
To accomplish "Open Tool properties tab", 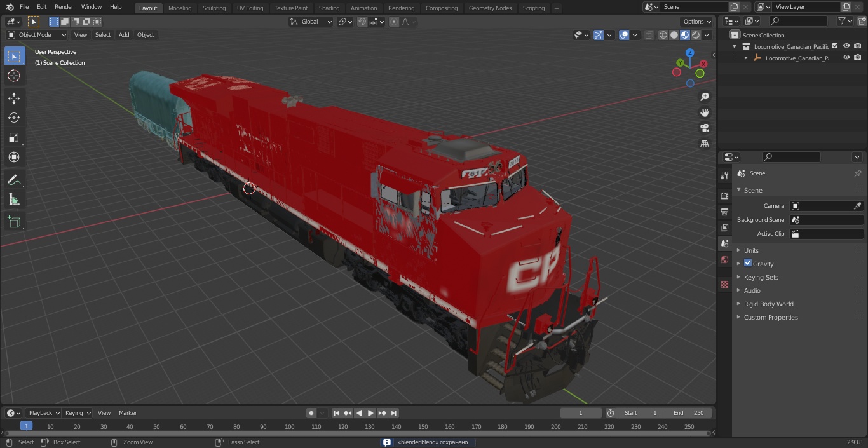I will [724, 175].
